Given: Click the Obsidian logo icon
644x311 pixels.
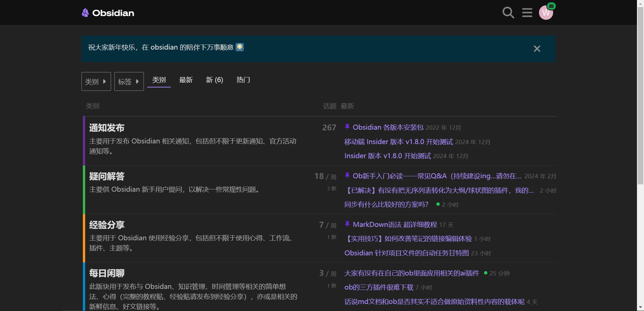Looking at the screenshot, I should pyautogui.click(x=86, y=13).
